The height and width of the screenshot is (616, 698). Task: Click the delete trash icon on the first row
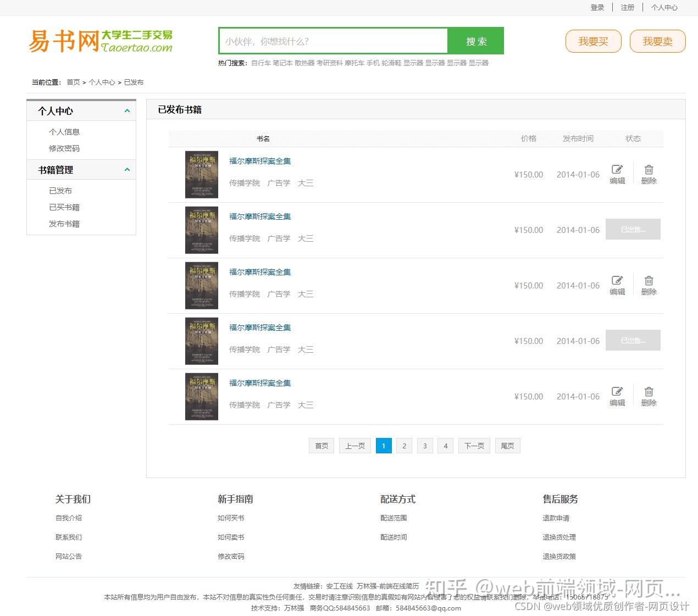point(649,170)
